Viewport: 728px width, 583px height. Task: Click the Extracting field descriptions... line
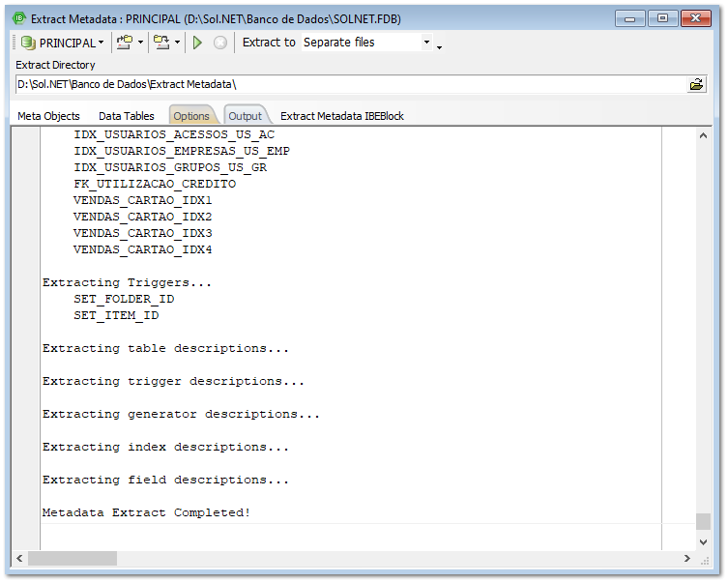pos(165,480)
